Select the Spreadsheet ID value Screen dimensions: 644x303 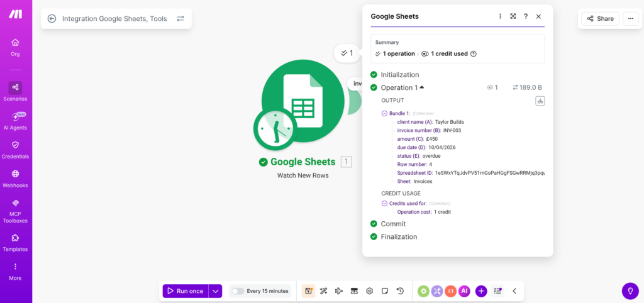tap(490, 172)
